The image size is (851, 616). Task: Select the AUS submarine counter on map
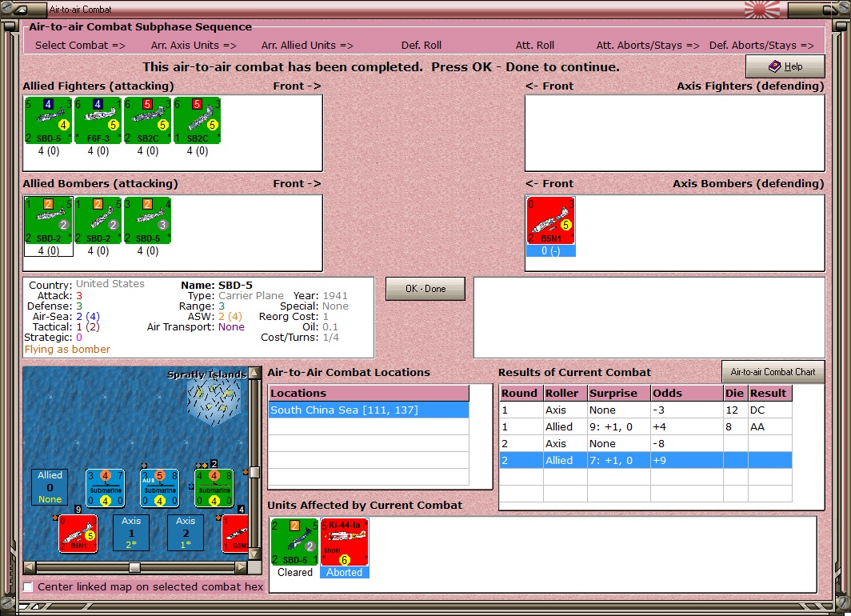(x=160, y=488)
